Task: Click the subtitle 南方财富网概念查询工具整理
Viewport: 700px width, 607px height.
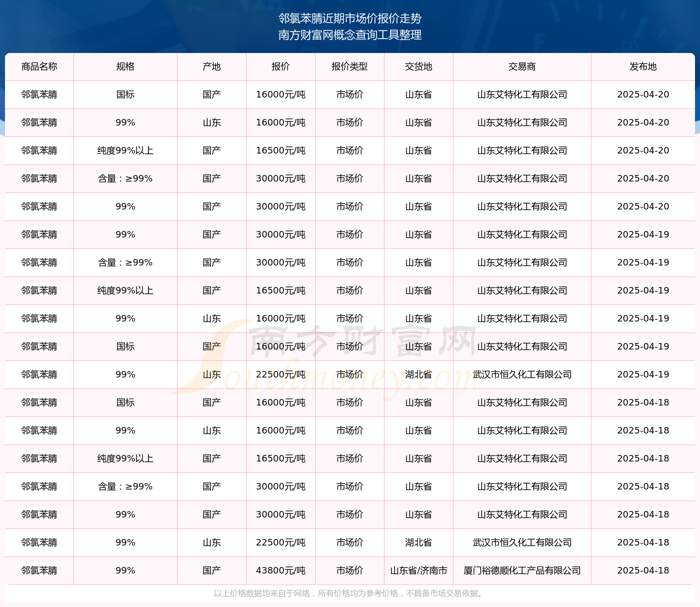Action: (350, 35)
